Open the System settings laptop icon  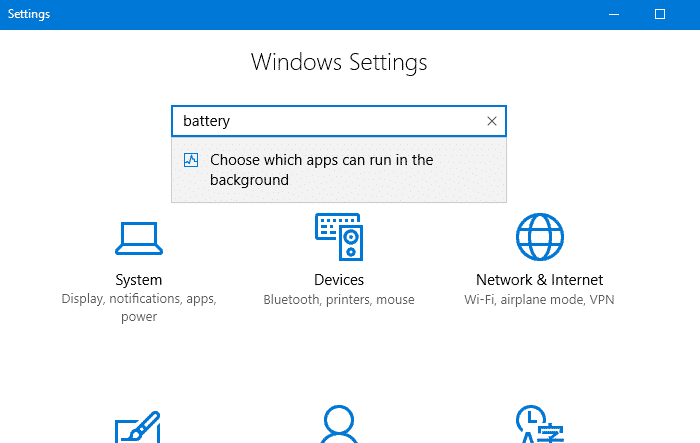[x=139, y=238]
